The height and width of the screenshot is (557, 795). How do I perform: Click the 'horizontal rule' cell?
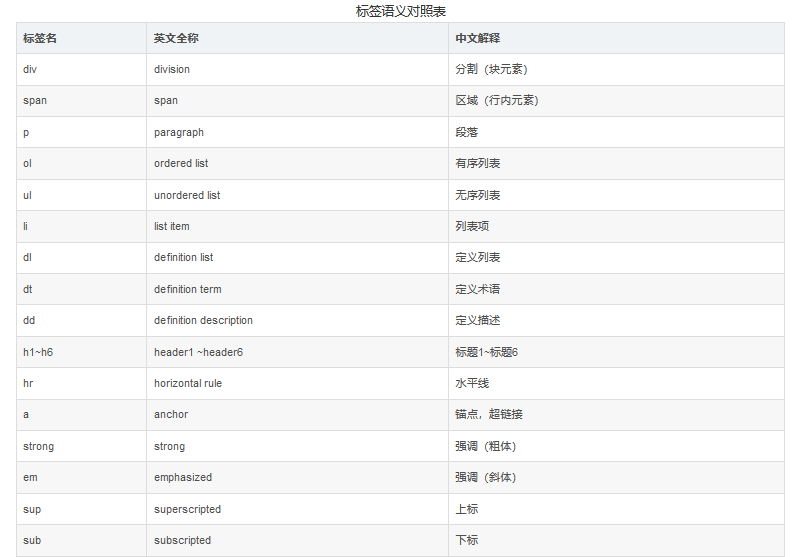pyautogui.click(x=298, y=384)
